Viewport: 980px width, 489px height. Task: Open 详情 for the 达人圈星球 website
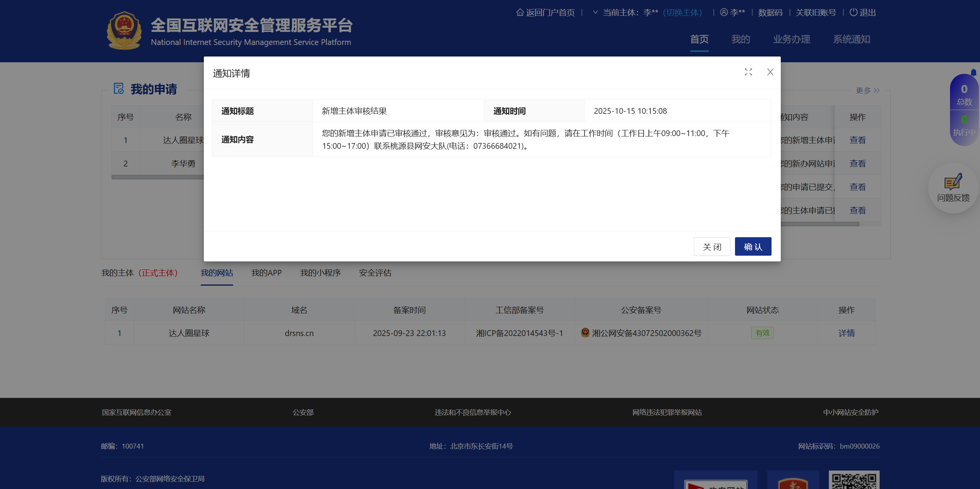tap(847, 333)
